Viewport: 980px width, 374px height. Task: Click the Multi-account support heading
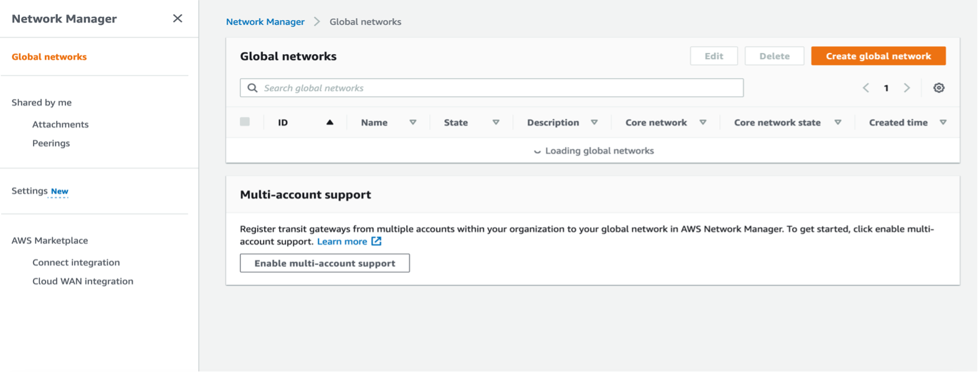click(x=305, y=195)
